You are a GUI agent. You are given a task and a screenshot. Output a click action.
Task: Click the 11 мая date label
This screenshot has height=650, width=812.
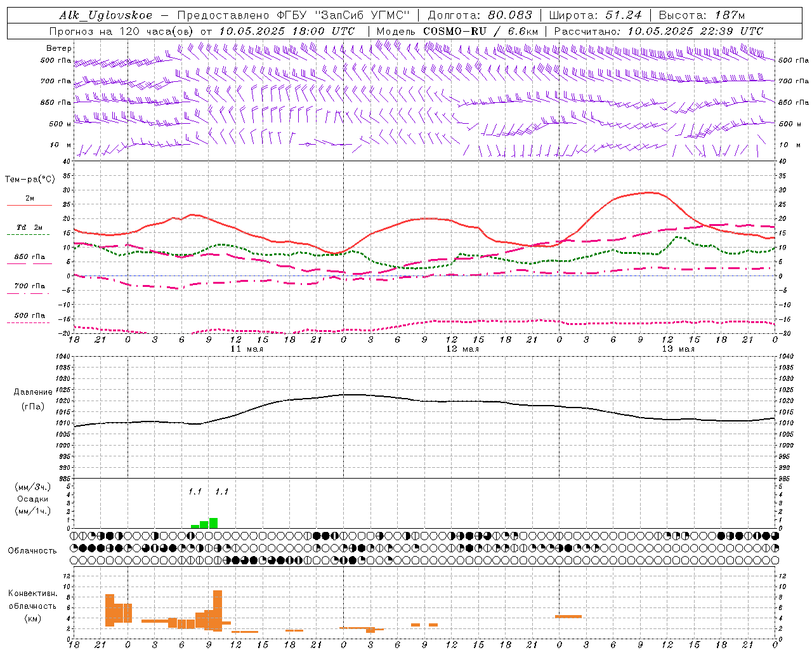(x=247, y=349)
